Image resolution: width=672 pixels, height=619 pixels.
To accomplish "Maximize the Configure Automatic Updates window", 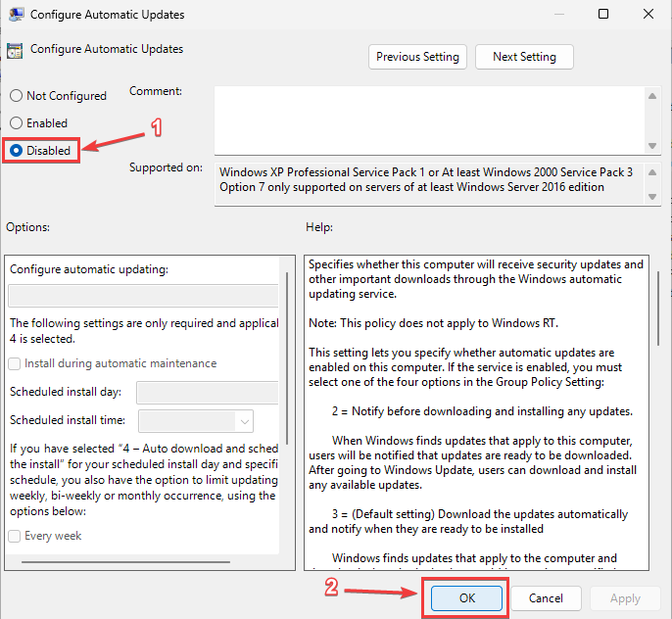I will click(603, 15).
